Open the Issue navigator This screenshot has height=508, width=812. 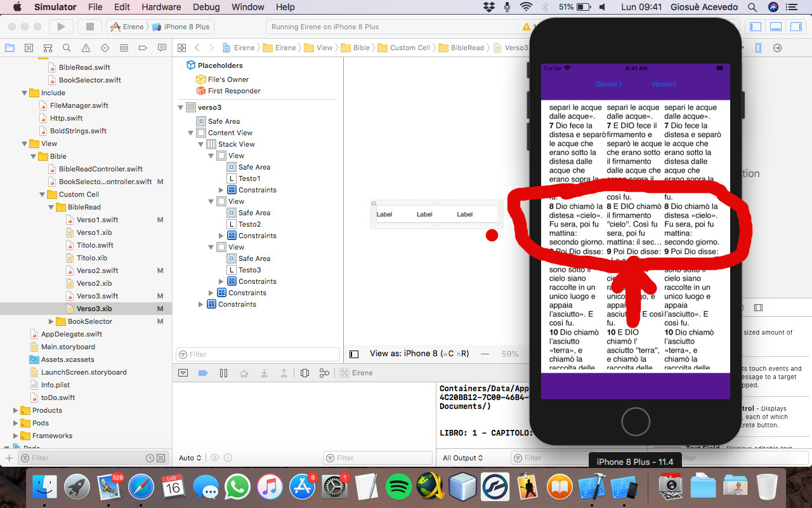(85, 48)
